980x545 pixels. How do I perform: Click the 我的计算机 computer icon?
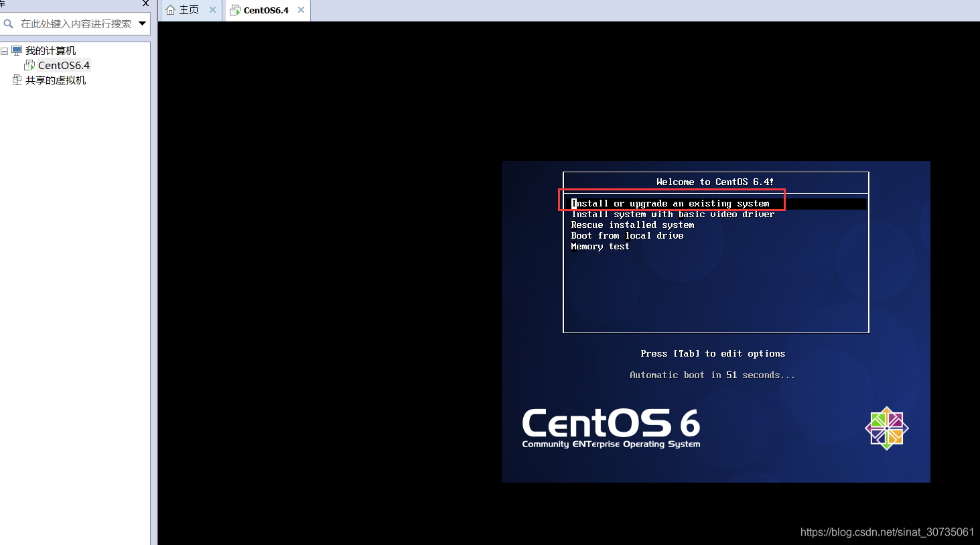17,51
